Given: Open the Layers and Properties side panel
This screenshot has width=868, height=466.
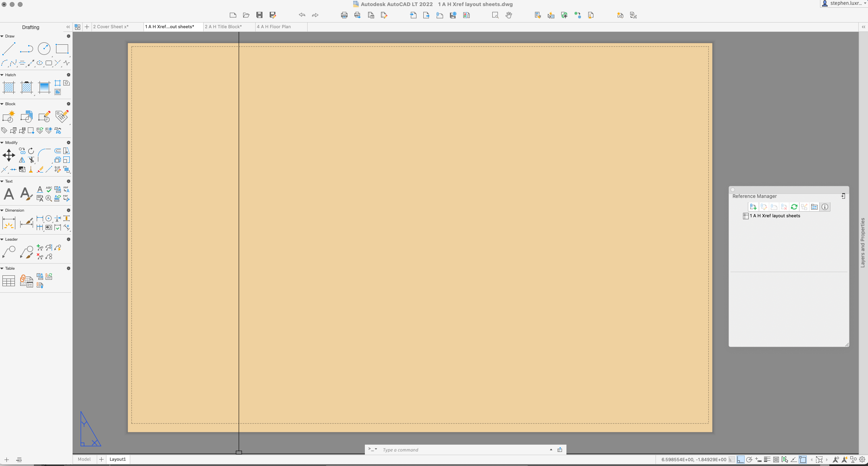Looking at the screenshot, I should point(863,242).
